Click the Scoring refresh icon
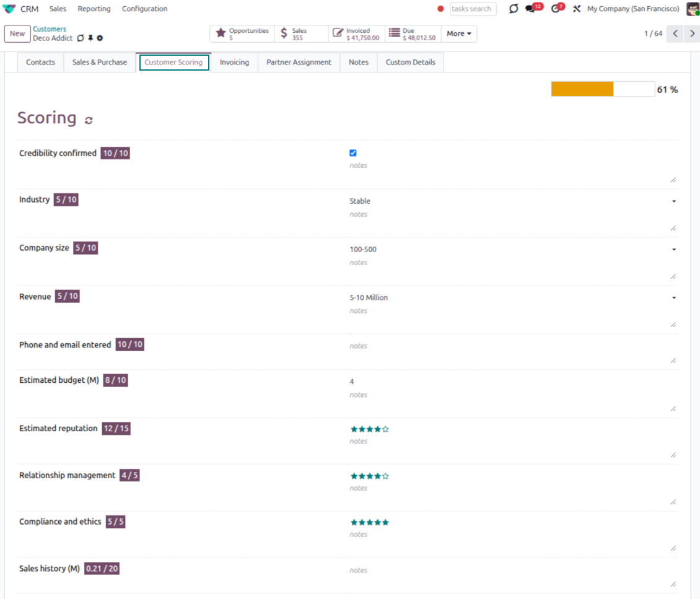The height and width of the screenshot is (599, 700). tap(89, 120)
